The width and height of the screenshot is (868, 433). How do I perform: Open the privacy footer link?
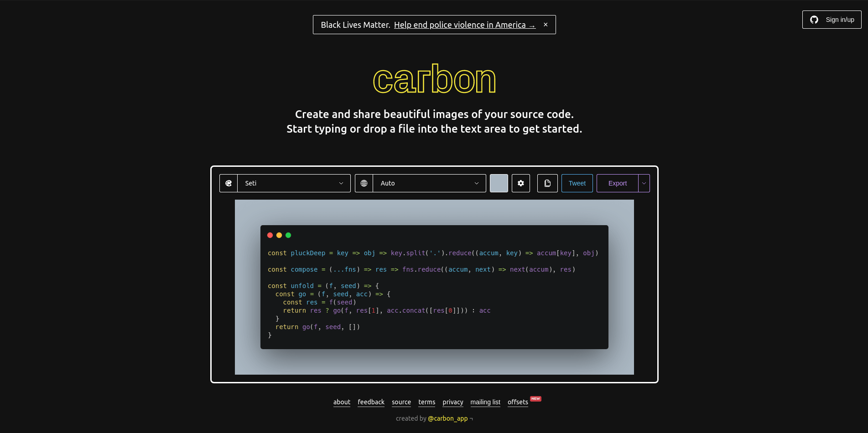[x=453, y=402]
